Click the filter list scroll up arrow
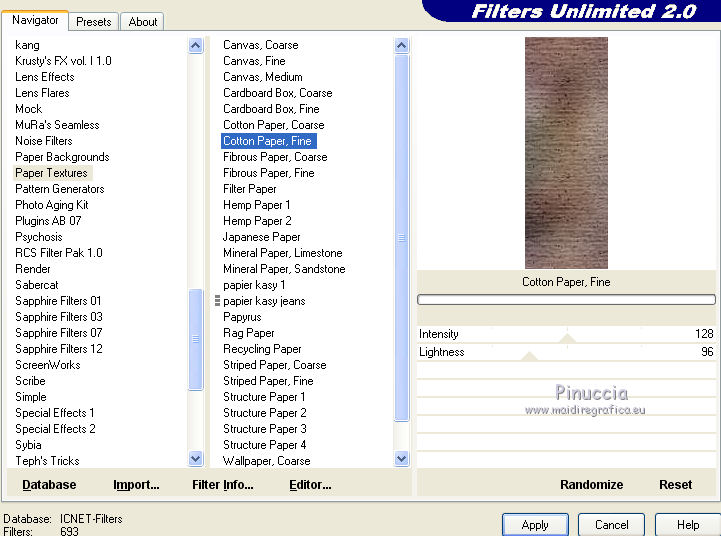Image resolution: width=721 pixels, height=536 pixels. tap(401, 46)
